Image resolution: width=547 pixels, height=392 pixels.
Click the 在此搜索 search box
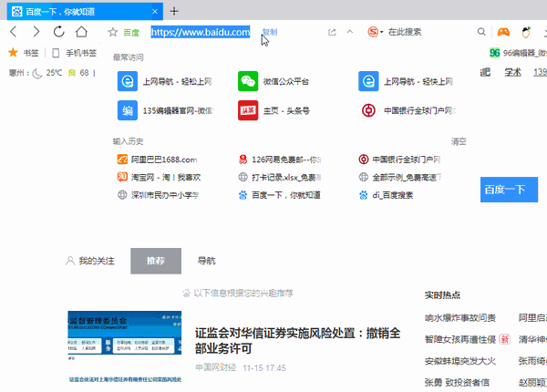pyautogui.click(x=405, y=32)
